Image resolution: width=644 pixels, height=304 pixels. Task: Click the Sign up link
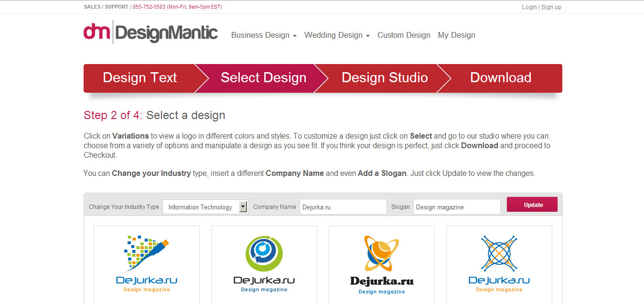tap(551, 7)
